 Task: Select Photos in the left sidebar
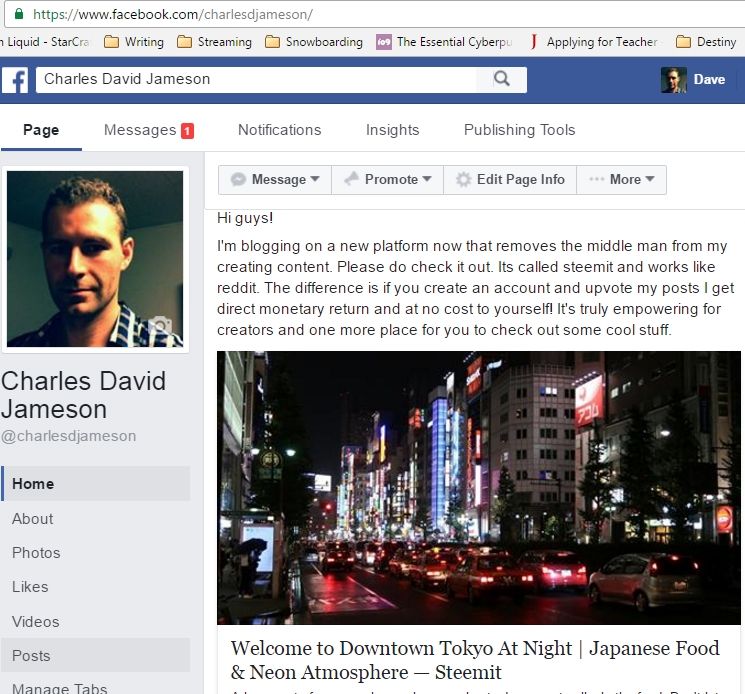36,553
